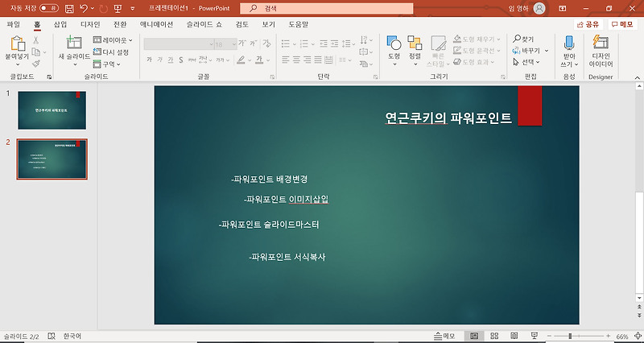
Task: Click the 공유 Share button
Action: click(x=588, y=25)
